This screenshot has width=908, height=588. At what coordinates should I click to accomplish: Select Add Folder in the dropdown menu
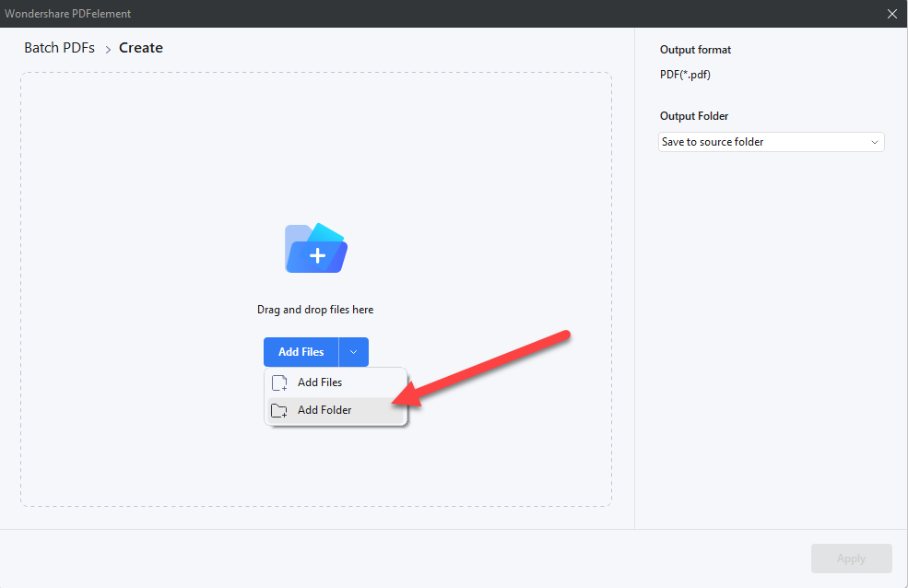[324, 411]
